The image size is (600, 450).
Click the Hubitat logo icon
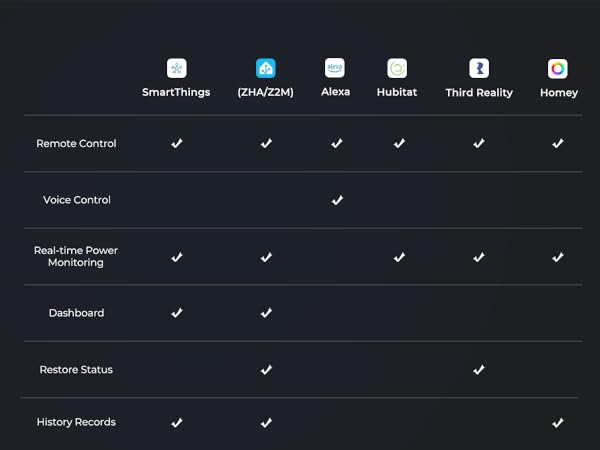397,68
